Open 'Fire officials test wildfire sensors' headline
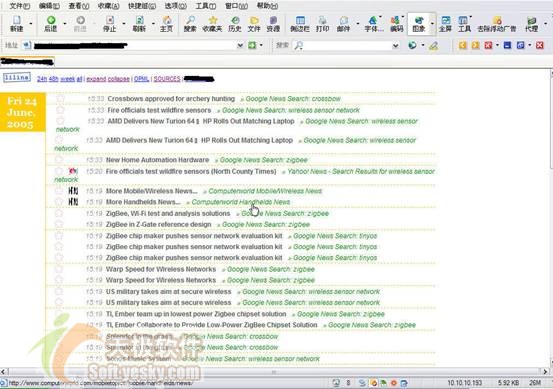The width and height of the screenshot is (553, 389). pos(159,110)
